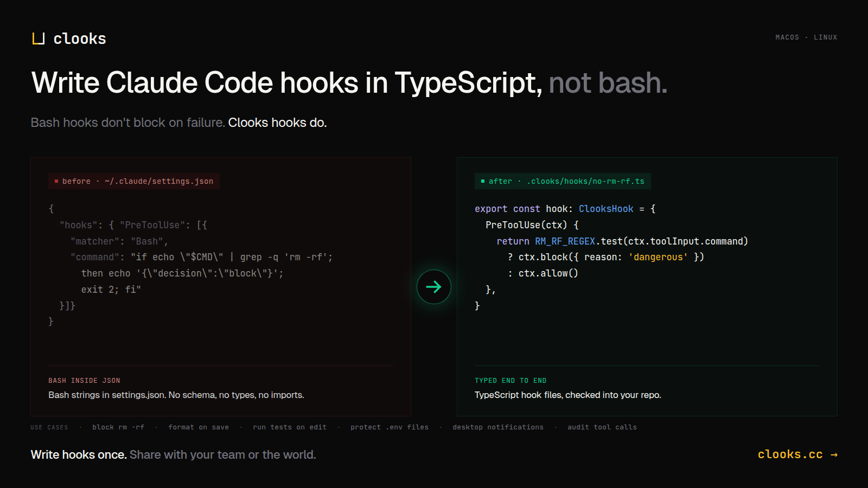Click the PreToolUse(ctx) method line

coord(532,225)
